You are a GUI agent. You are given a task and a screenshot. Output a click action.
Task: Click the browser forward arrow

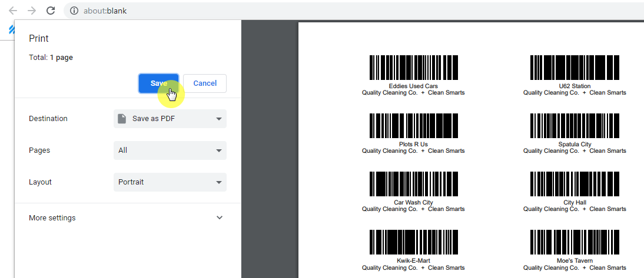click(x=32, y=11)
